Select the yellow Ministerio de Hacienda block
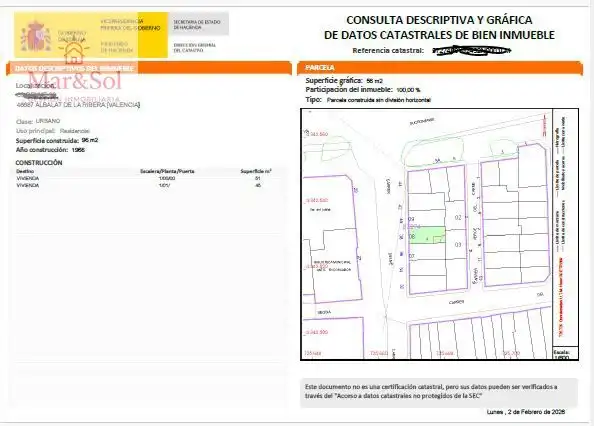 [91, 35]
